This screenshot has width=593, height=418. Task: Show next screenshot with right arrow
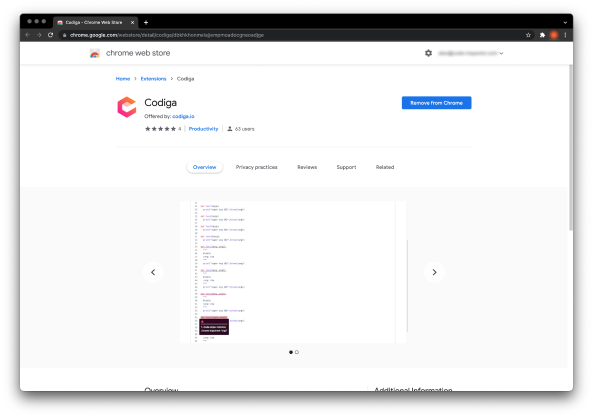click(x=434, y=272)
